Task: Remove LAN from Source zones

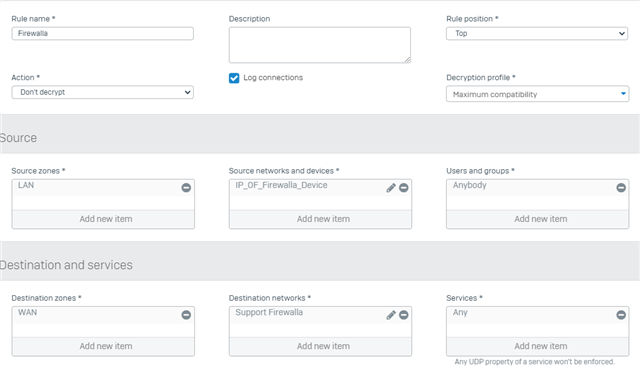Action: (186, 188)
